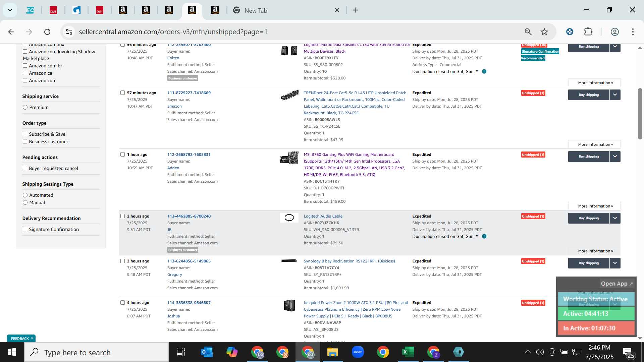This screenshot has height=362, width=644.
Task: Open Zoom from the taskbar
Action: pyautogui.click(x=358, y=352)
